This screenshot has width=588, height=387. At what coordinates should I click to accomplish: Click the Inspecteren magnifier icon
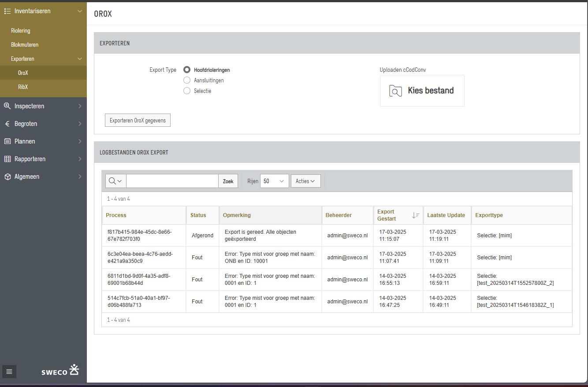(x=7, y=106)
